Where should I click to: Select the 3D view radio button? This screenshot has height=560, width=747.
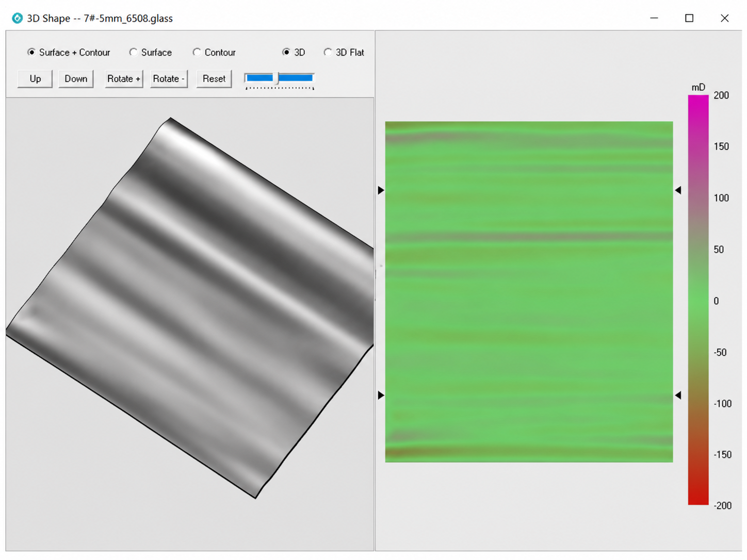pyautogui.click(x=294, y=53)
